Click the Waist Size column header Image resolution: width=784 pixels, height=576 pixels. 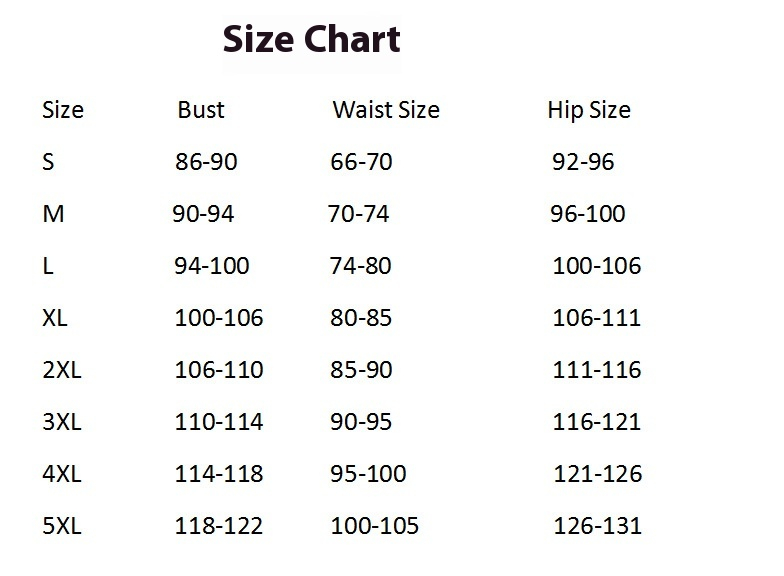pyautogui.click(x=386, y=110)
